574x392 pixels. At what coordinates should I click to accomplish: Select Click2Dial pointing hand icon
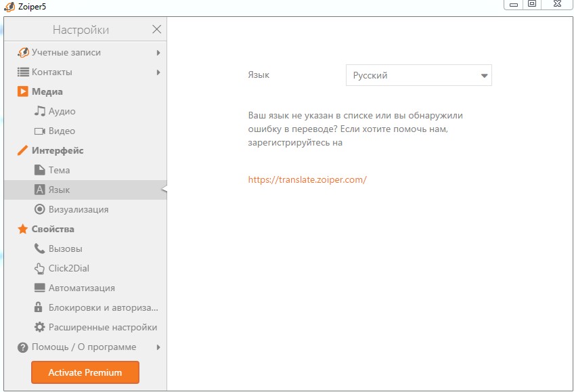tap(39, 268)
